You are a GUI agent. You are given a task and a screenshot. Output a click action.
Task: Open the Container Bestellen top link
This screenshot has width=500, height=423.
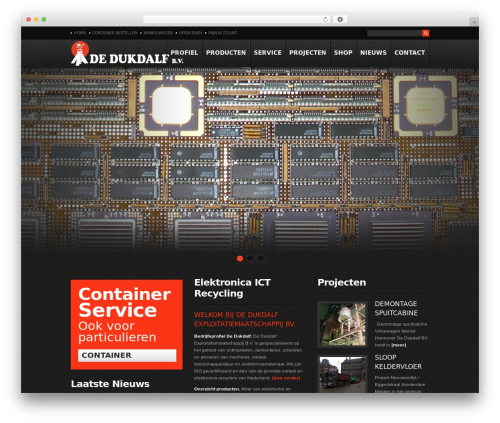tap(114, 33)
